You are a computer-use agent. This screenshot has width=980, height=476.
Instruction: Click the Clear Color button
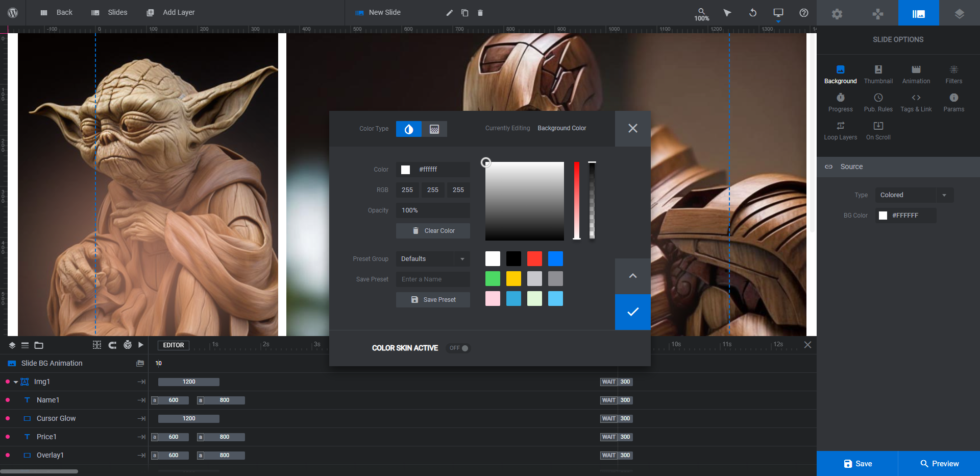pyautogui.click(x=433, y=231)
